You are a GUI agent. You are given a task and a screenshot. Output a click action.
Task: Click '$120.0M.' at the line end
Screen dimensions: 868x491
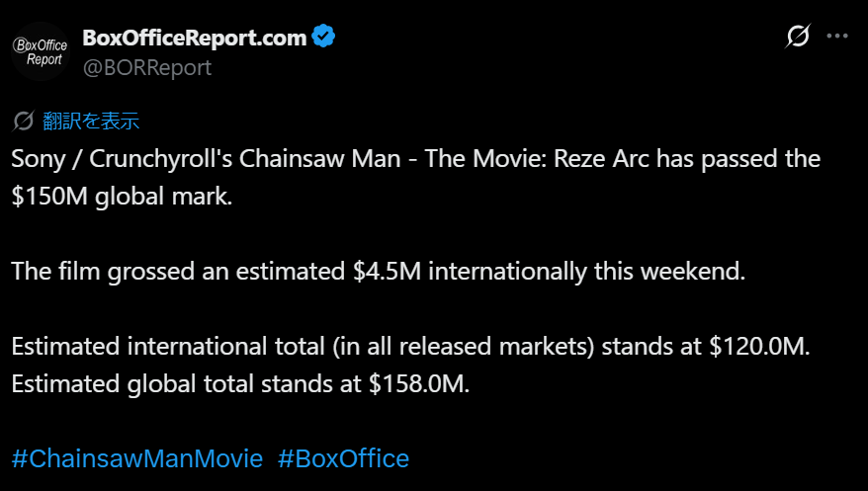point(759,346)
